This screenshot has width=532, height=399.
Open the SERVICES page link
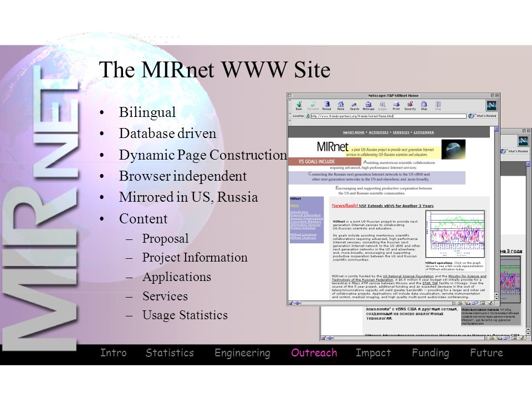coord(401,132)
